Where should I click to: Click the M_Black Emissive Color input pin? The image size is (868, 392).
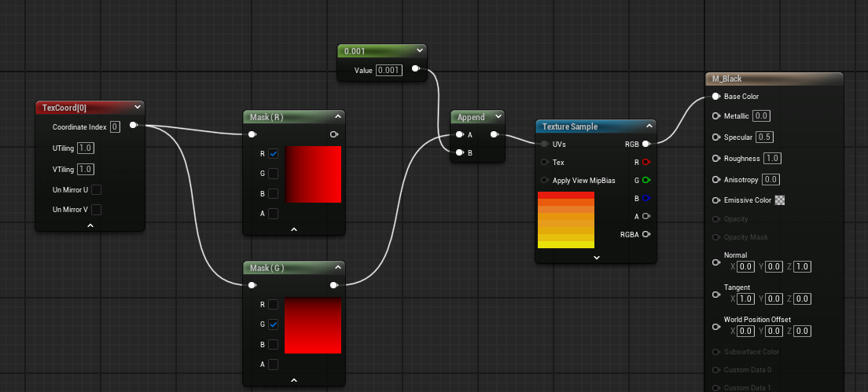tap(715, 200)
